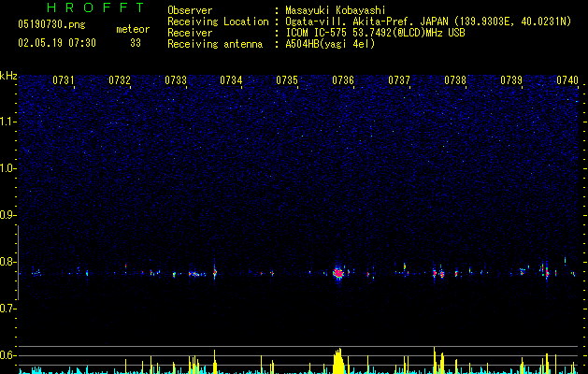
Task: Click the kHz axis unit label
Action: click(x=8, y=76)
